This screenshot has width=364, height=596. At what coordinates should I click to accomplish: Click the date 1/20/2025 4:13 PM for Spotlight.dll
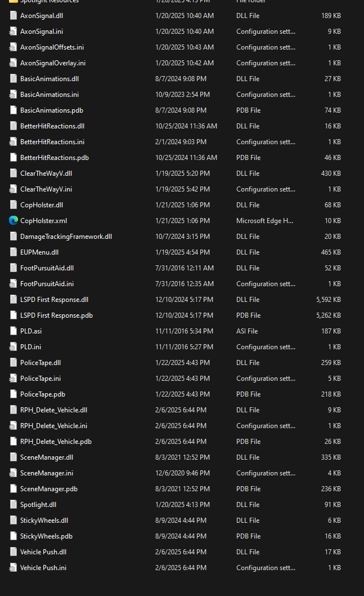(x=183, y=505)
